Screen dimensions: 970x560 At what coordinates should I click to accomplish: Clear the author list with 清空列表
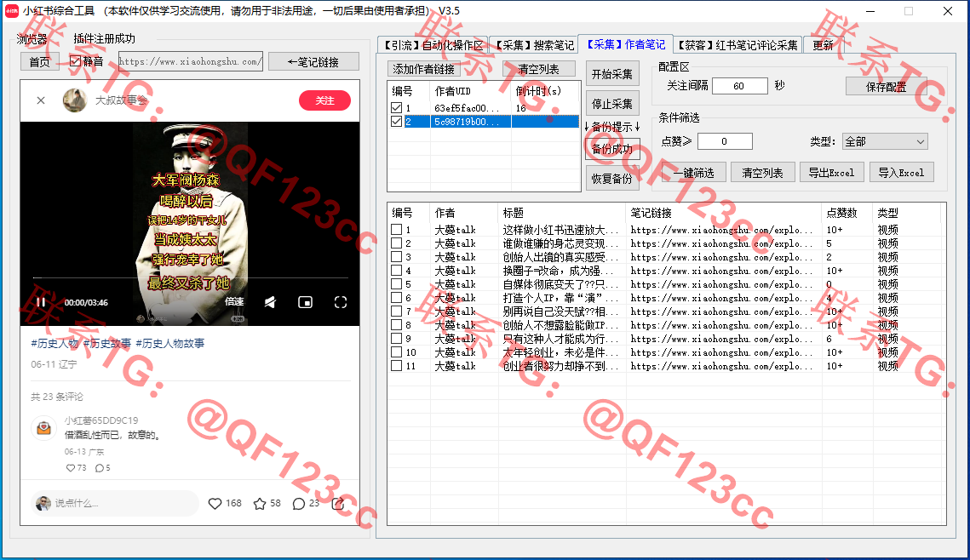(x=538, y=69)
